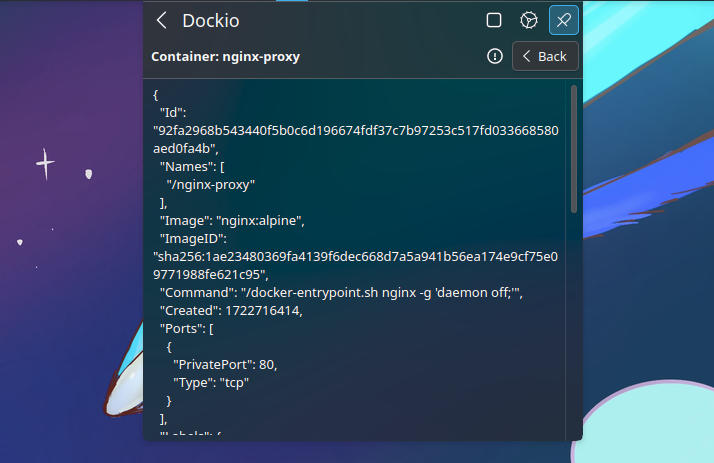The image size is (714, 463).
Task: Click the aed0fa4b ID ending line
Action: (x=186, y=149)
